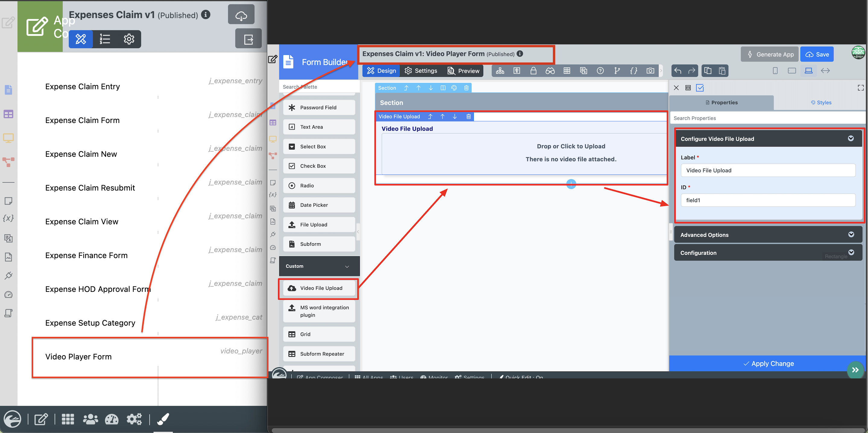Click the padlock icon in builder toolbar

[534, 71]
